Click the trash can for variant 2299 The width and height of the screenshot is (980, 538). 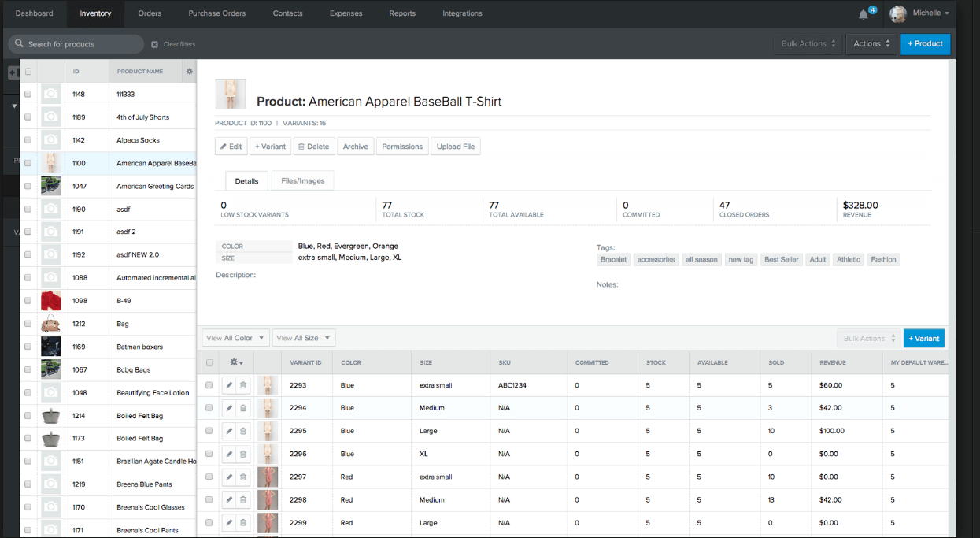pyautogui.click(x=243, y=522)
